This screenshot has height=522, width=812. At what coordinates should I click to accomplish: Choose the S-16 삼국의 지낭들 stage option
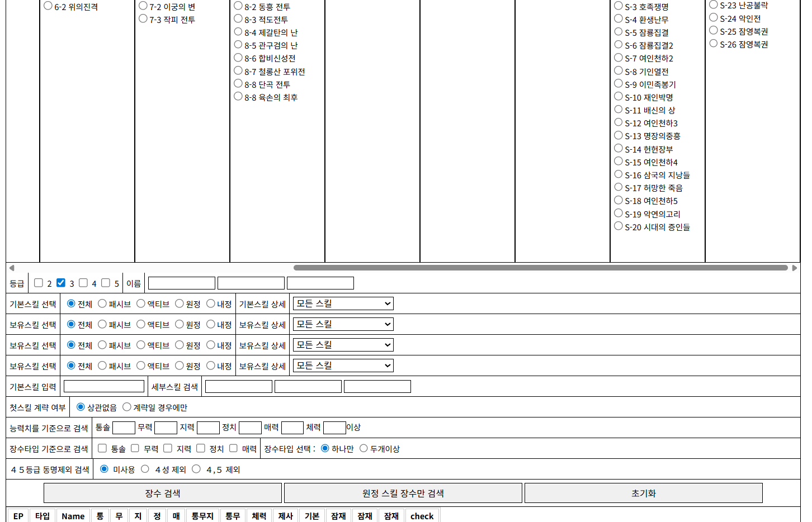coord(619,174)
